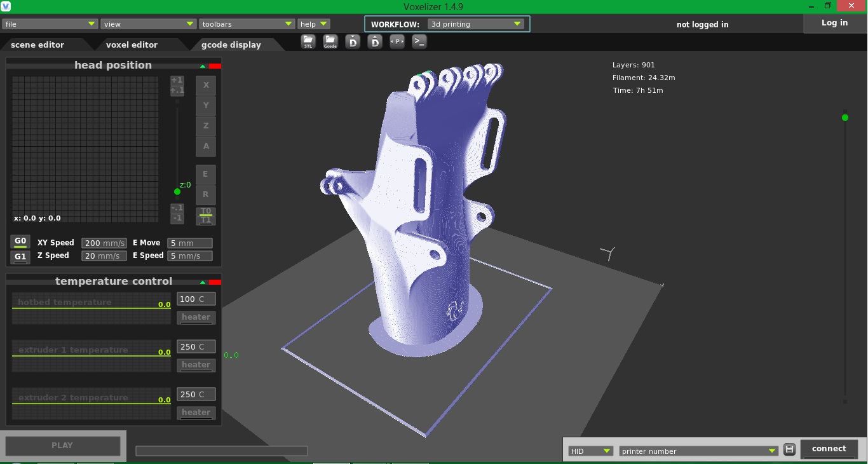This screenshot has height=464, width=868.
Task: Set the hotbed target temperature field at 100 C
Action: [x=196, y=299]
